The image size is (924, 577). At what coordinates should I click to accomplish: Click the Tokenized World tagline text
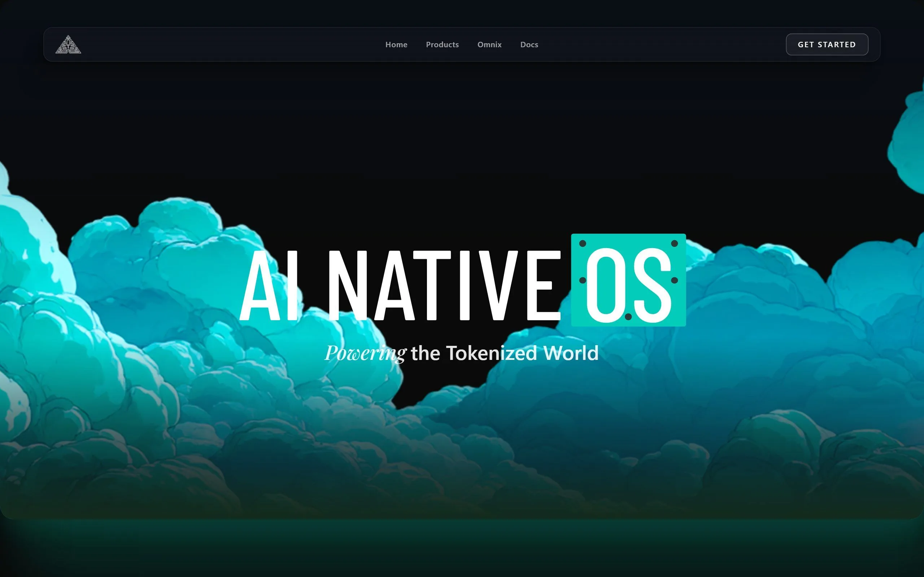tap(461, 353)
